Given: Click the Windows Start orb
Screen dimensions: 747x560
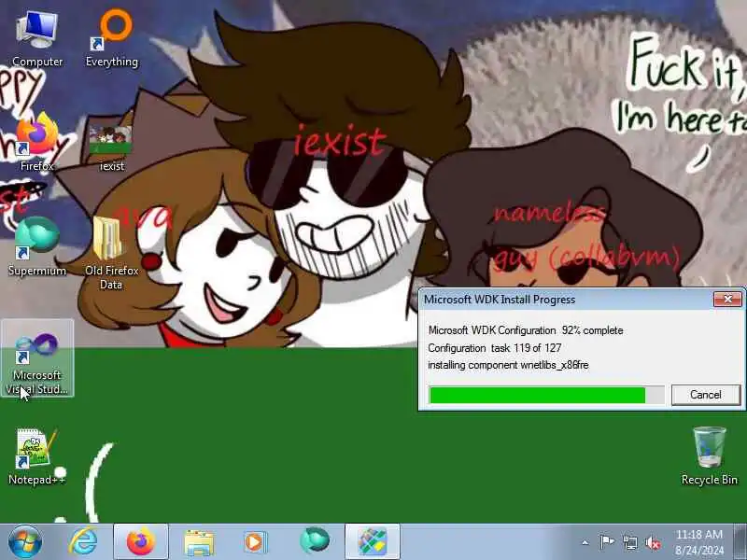Looking at the screenshot, I should 25,542.
